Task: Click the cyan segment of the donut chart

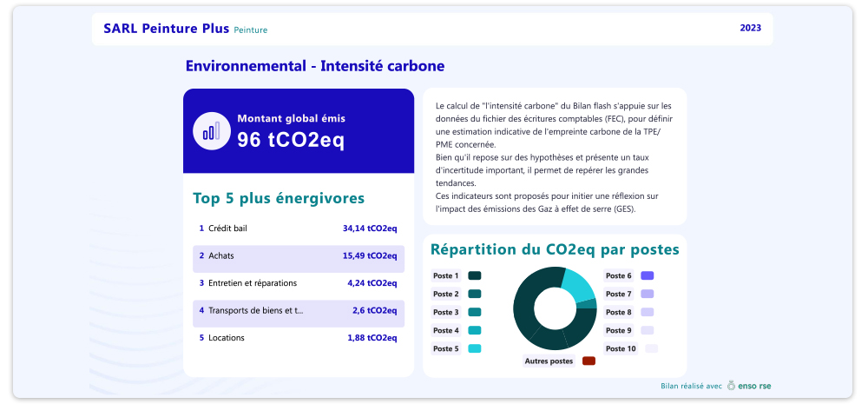Action: point(577,285)
